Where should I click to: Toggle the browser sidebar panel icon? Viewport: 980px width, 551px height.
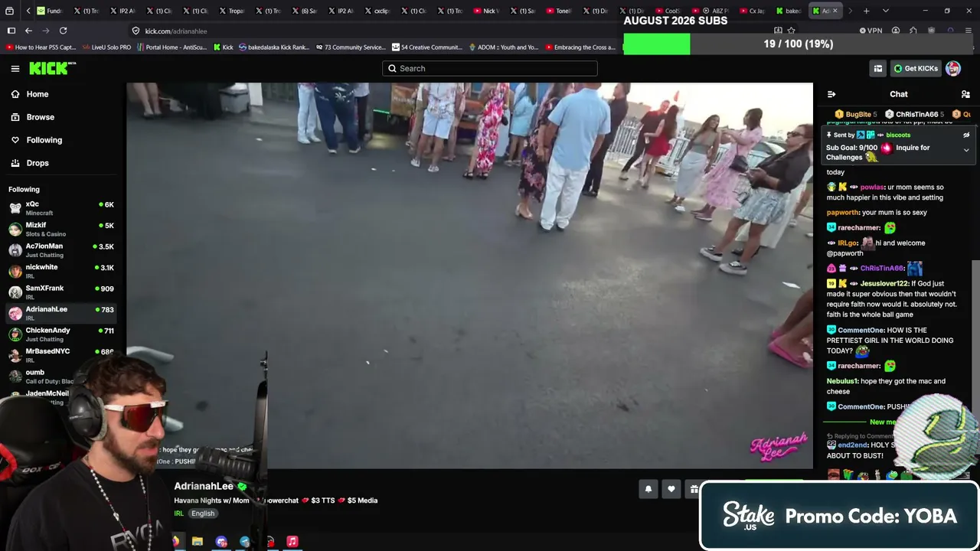(x=11, y=31)
